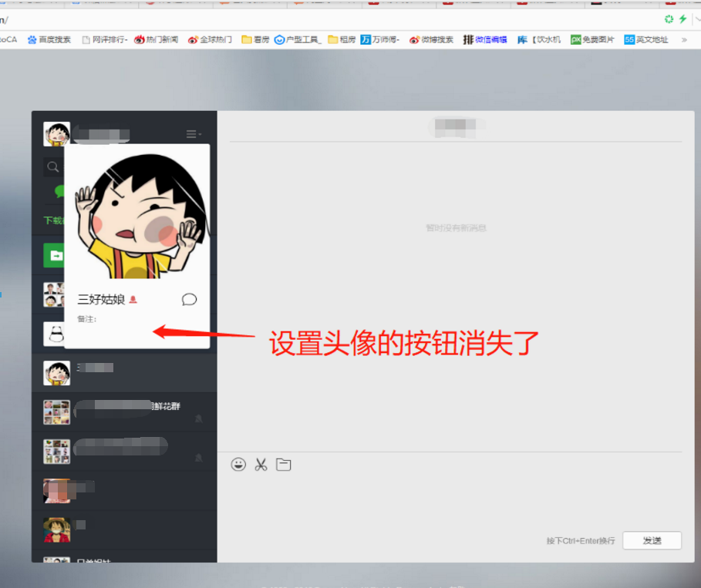Viewport: 701px width, 588px height.
Task: Click the 三好姑娘 name on profile card
Action: pos(101,299)
